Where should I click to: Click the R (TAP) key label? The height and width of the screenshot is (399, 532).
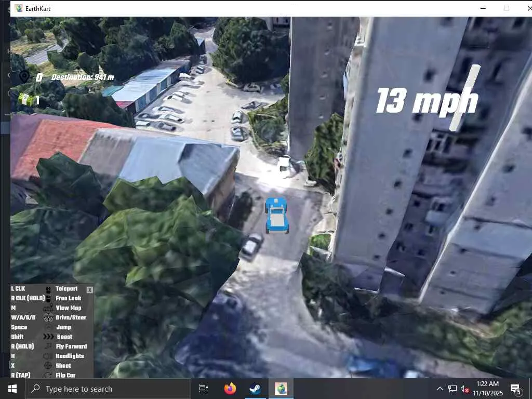[x=21, y=375]
